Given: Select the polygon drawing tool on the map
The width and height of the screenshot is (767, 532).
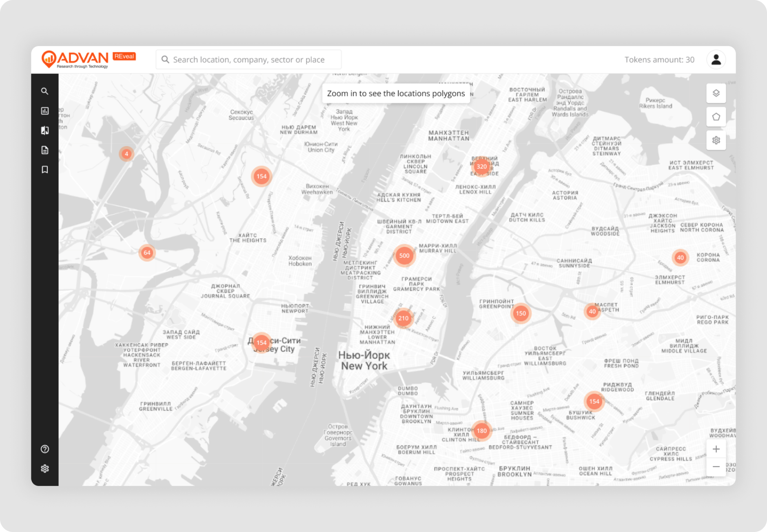Looking at the screenshot, I should click(716, 117).
